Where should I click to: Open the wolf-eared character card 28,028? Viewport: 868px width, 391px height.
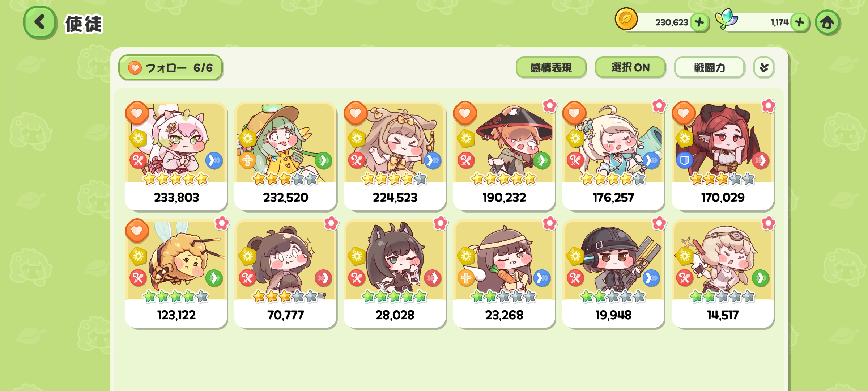point(395,274)
